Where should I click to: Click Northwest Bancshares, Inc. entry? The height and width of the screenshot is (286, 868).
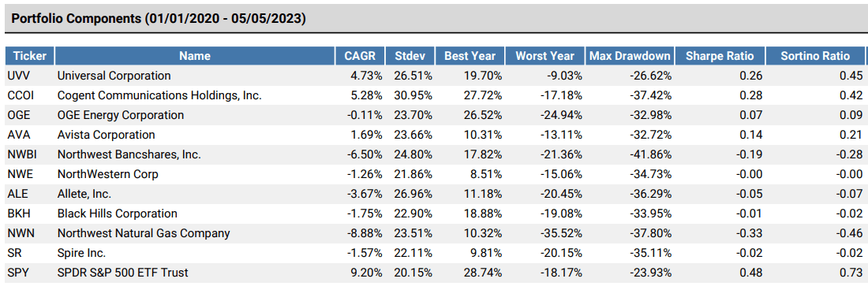point(129,155)
